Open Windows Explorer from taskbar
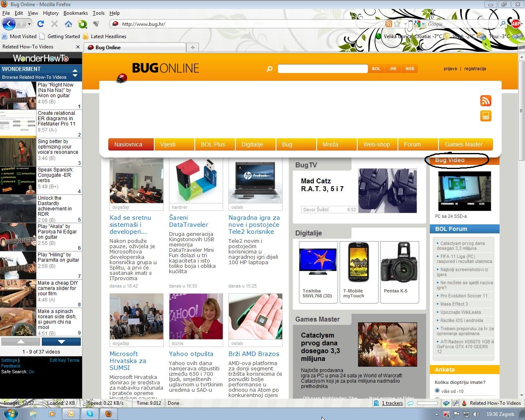Image resolution: width=525 pixels, height=420 pixels. [34, 413]
